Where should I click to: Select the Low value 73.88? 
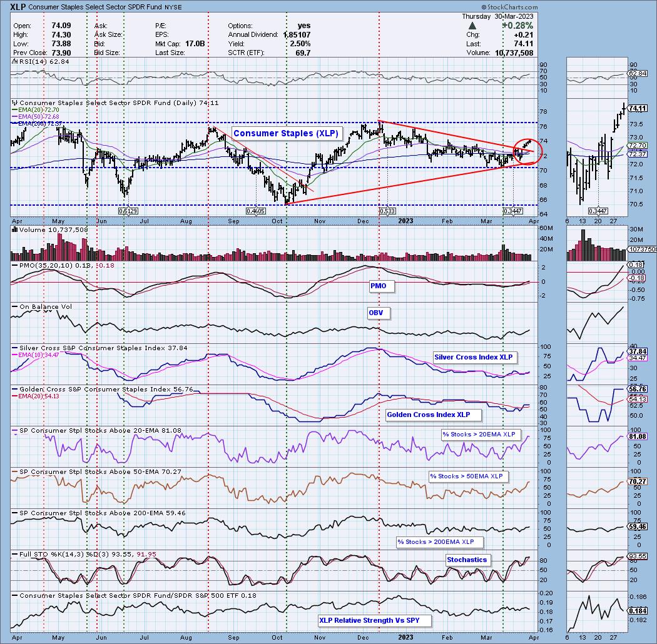pyautogui.click(x=61, y=44)
